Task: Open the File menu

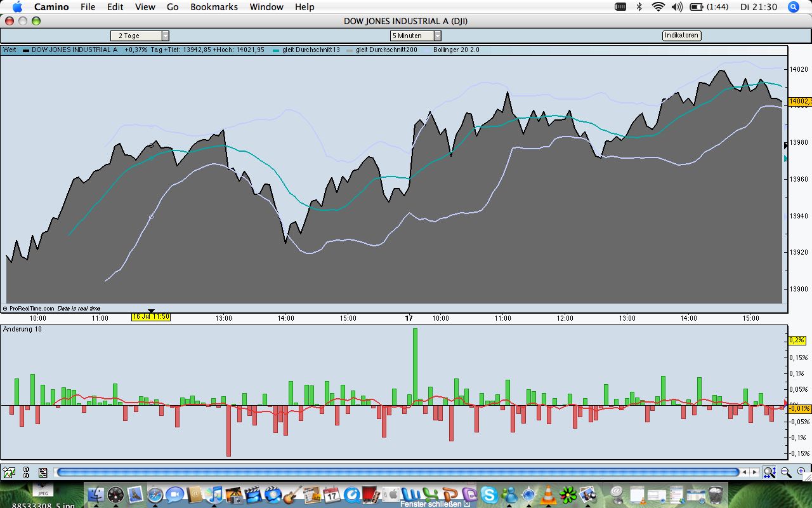Action: pos(88,7)
